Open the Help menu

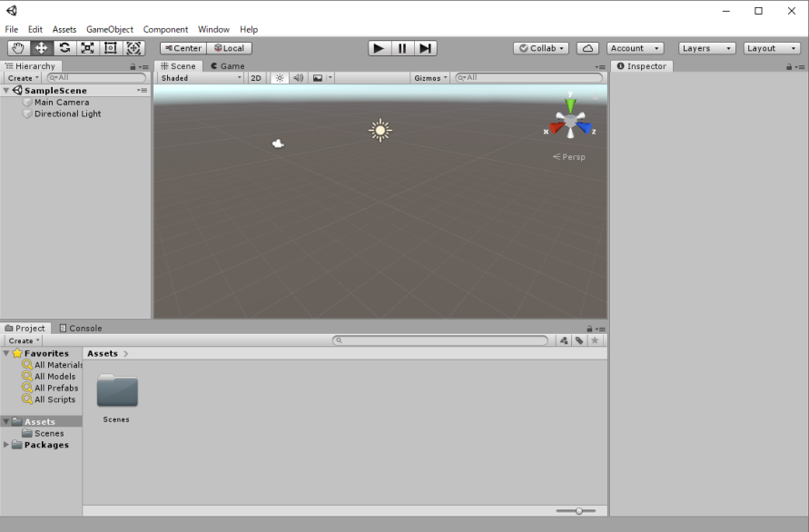coord(249,29)
